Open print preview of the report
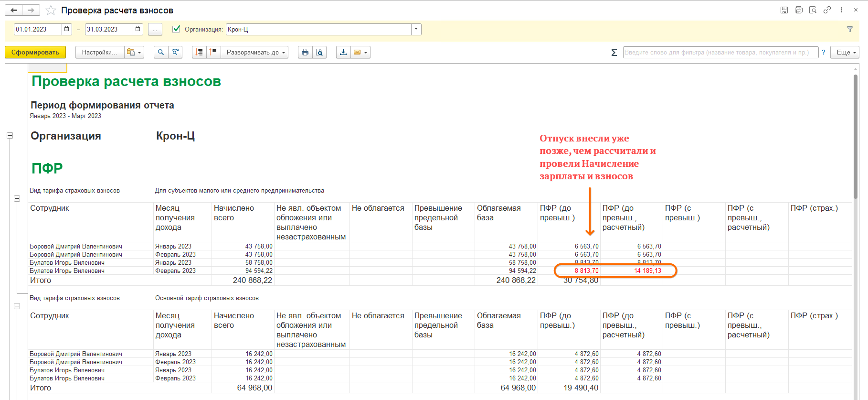Image resolution: width=868 pixels, height=400 pixels. coord(319,52)
